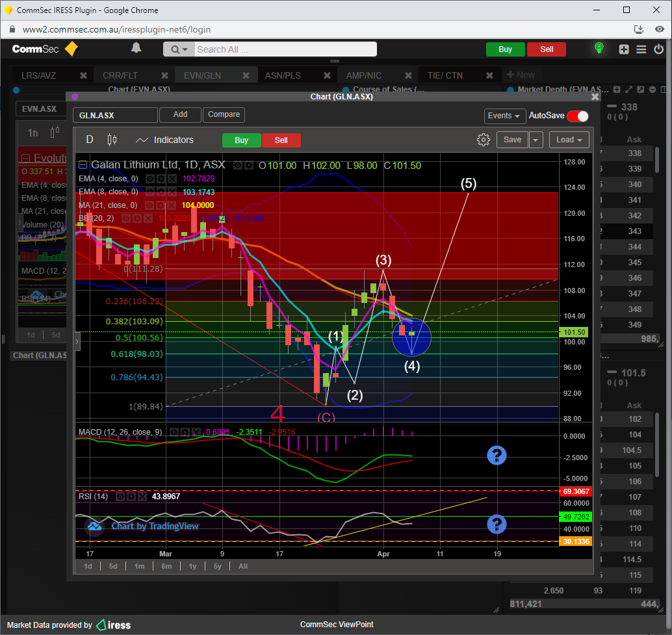This screenshot has height=635, width=672.
Task: Remove the EMA (4, close, 0) indicator
Action: pyautogui.click(x=172, y=179)
